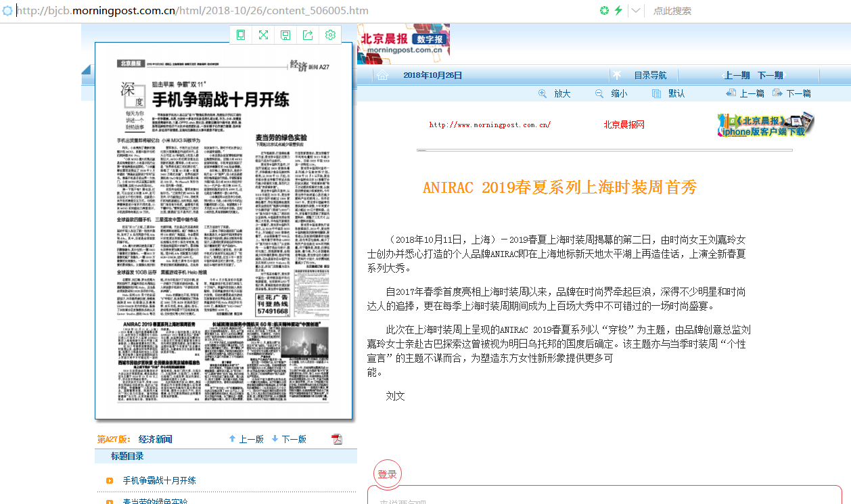Click the 默认 default size text link
851x504 pixels.
(676, 93)
